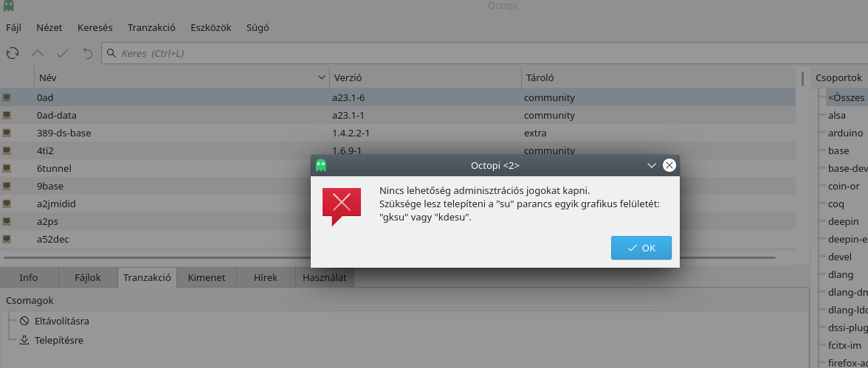This screenshot has height=368, width=868.
Task: Focus the Keres search field
Action: 484,53
